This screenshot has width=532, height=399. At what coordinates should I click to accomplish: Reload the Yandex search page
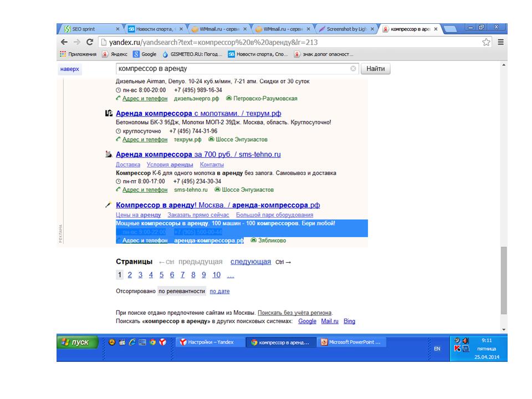90,42
